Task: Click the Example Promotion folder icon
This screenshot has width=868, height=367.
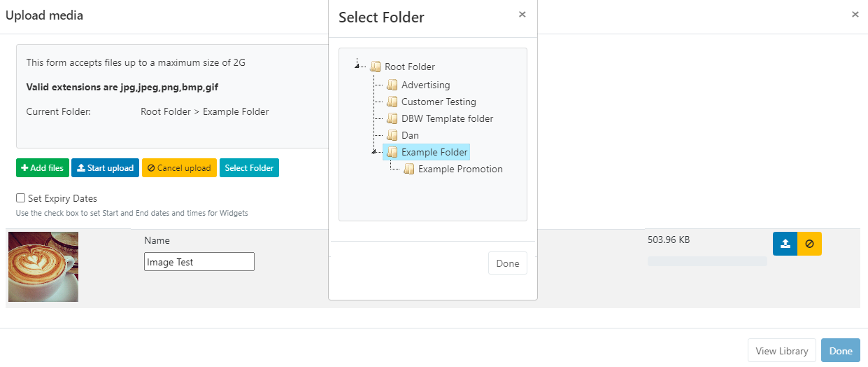Action: click(x=409, y=169)
